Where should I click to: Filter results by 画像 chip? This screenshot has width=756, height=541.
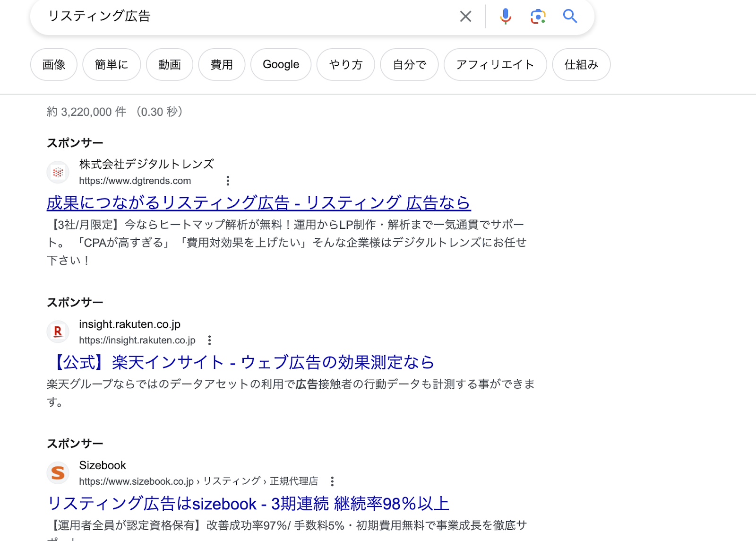[x=54, y=64]
